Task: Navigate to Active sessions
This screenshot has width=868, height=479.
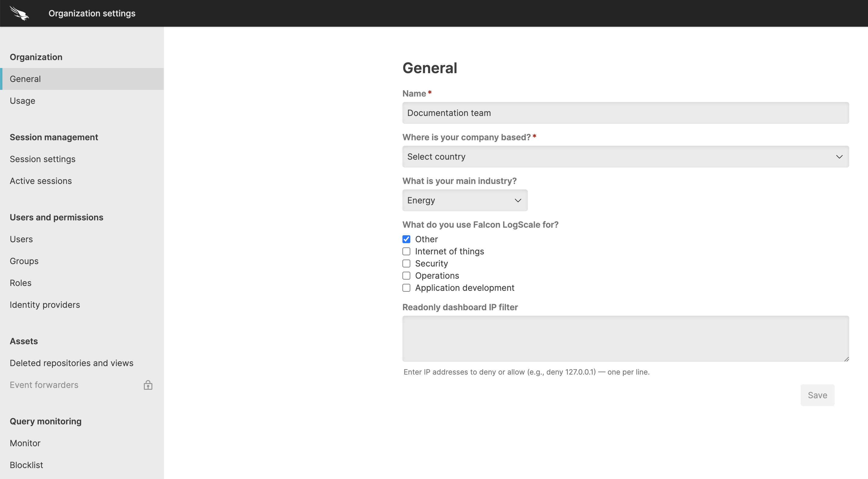Action: tap(40, 181)
